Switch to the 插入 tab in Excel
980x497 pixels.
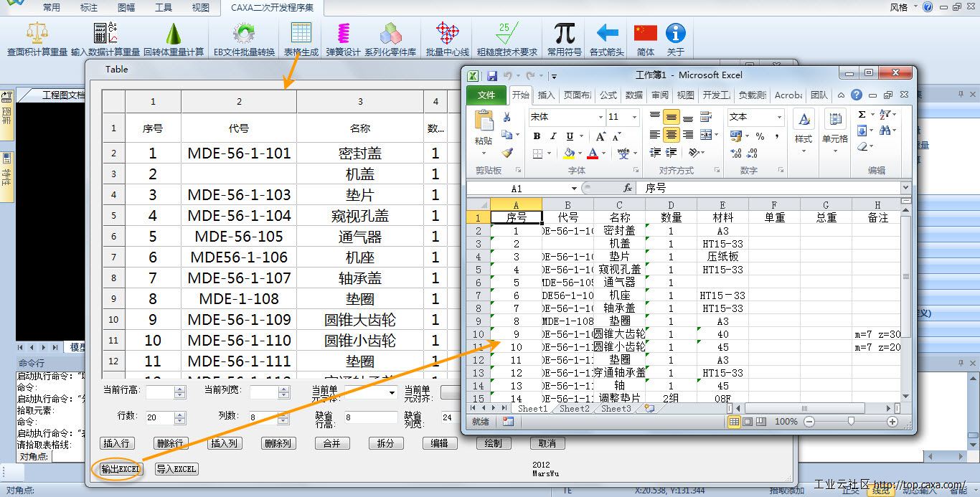click(546, 95)
